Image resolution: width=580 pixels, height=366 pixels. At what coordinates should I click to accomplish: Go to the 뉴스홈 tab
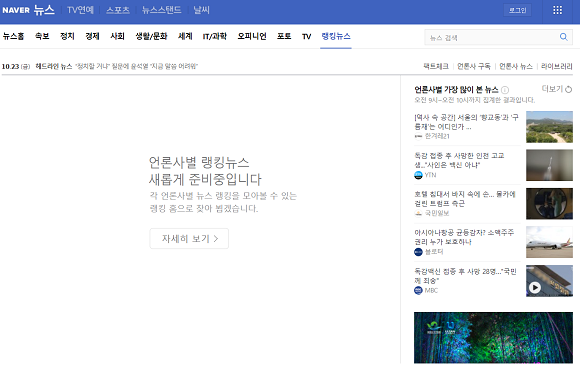pos(13,36)
